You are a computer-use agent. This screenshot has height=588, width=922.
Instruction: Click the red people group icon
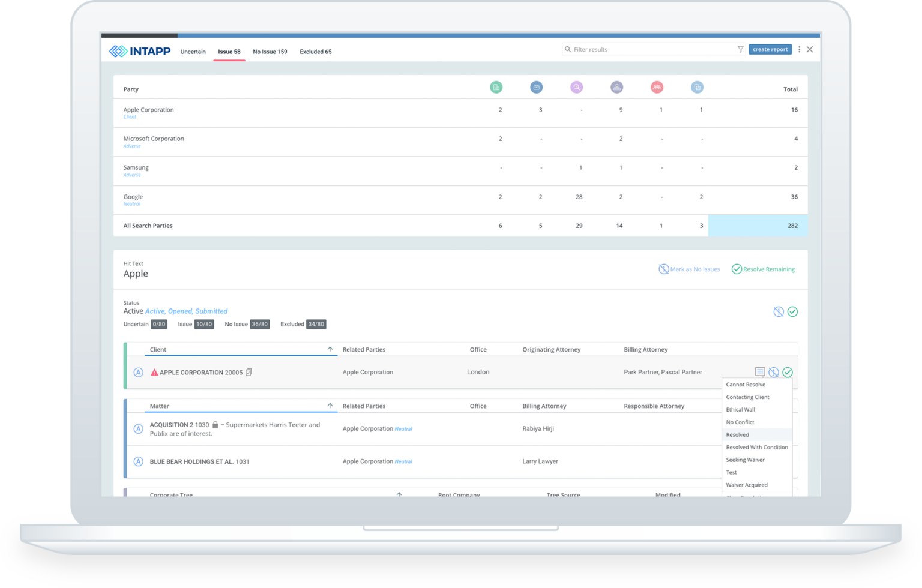click(657, 88)
